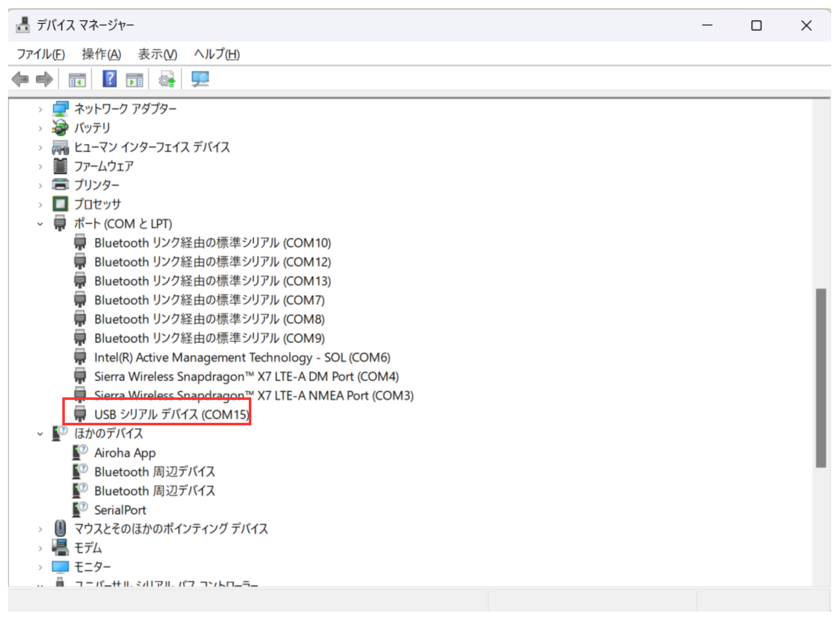Image resolution: width=840 pixels, height=620 pixels.
Task: Click the show/hide action pane icon
Action: [134, 80]
